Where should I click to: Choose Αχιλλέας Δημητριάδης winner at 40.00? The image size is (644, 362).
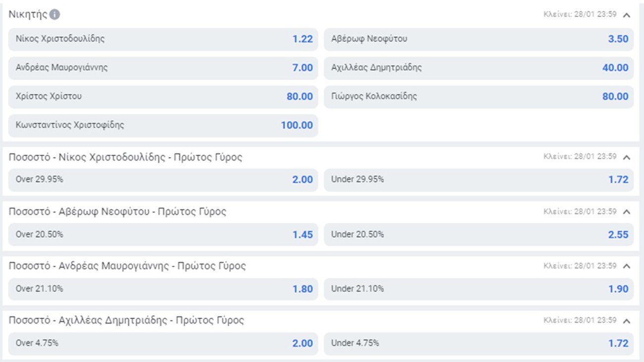click(x=479, y=68)
